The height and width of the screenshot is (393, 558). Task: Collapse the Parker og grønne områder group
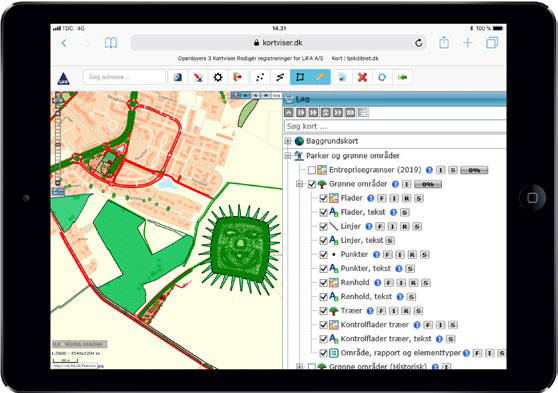[288, 156]
